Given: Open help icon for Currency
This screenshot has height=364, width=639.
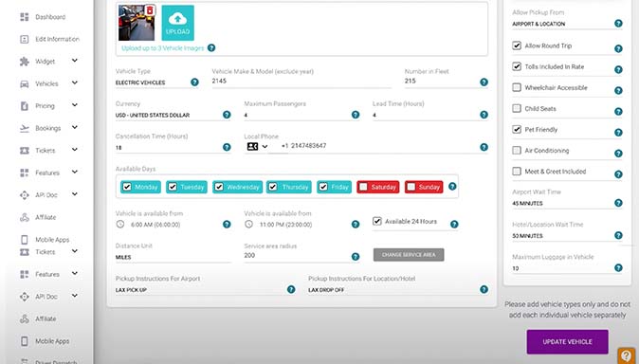Looking at the screenshot, I should 227,115.
